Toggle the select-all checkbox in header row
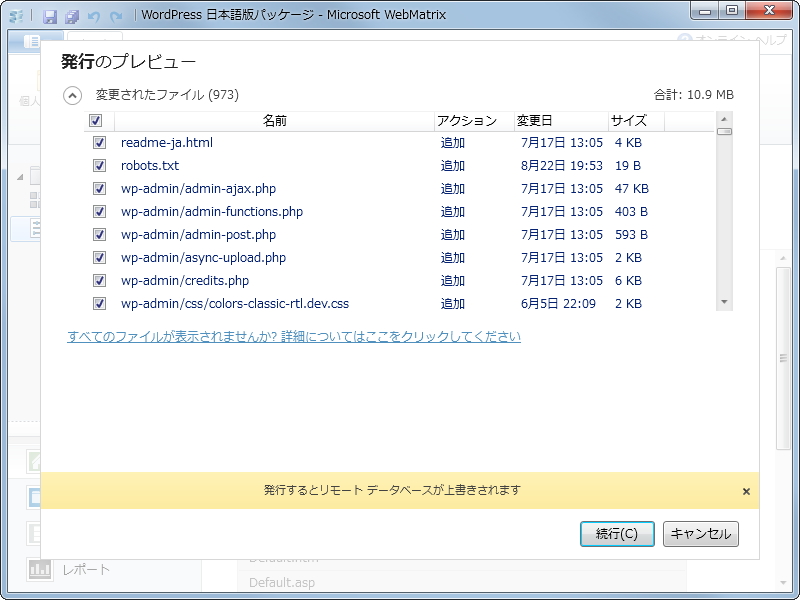Viewport: 800px width, 600px height. 96,120
